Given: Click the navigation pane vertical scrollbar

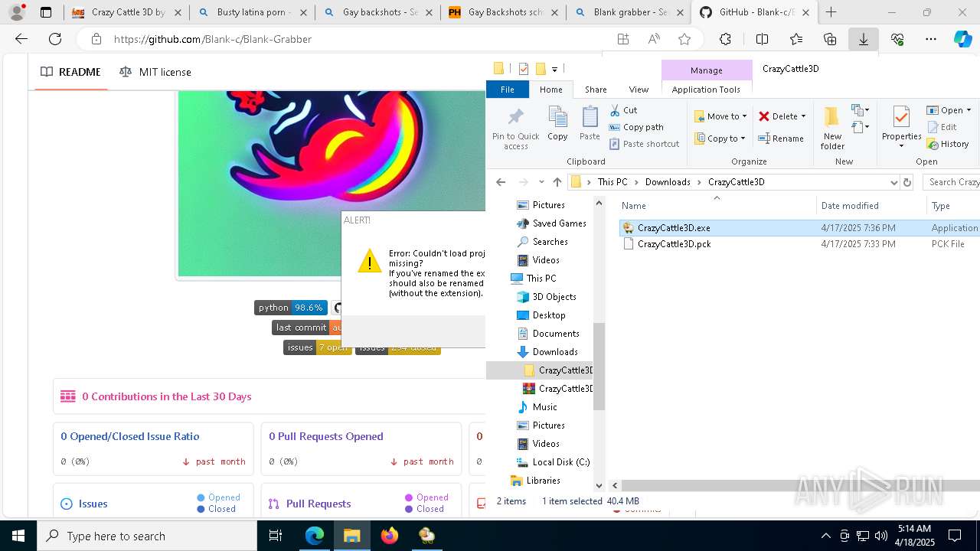Looking at the screenshot, I should pyautogui.click(x=599, y=367).
